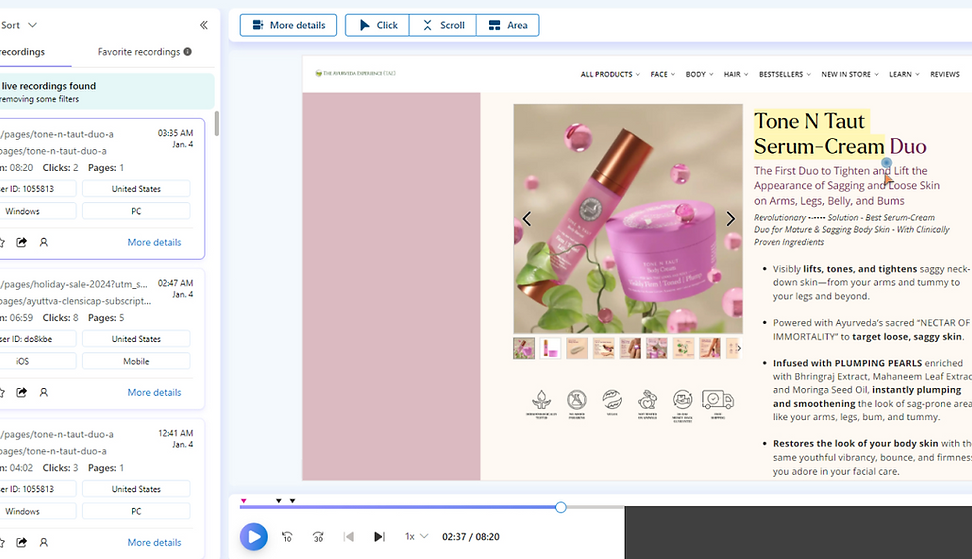Click the playback progress slider handle
This screenshot has width=972, height=559.
[x=561, y=507]
